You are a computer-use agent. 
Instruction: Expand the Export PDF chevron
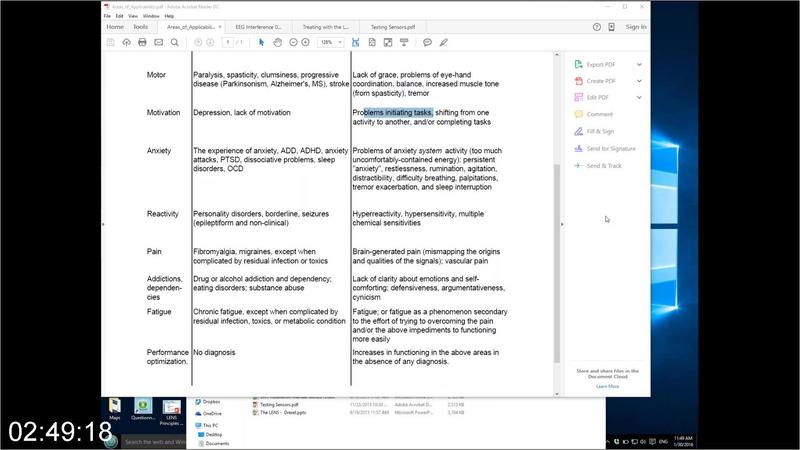(x=639, y=65)
